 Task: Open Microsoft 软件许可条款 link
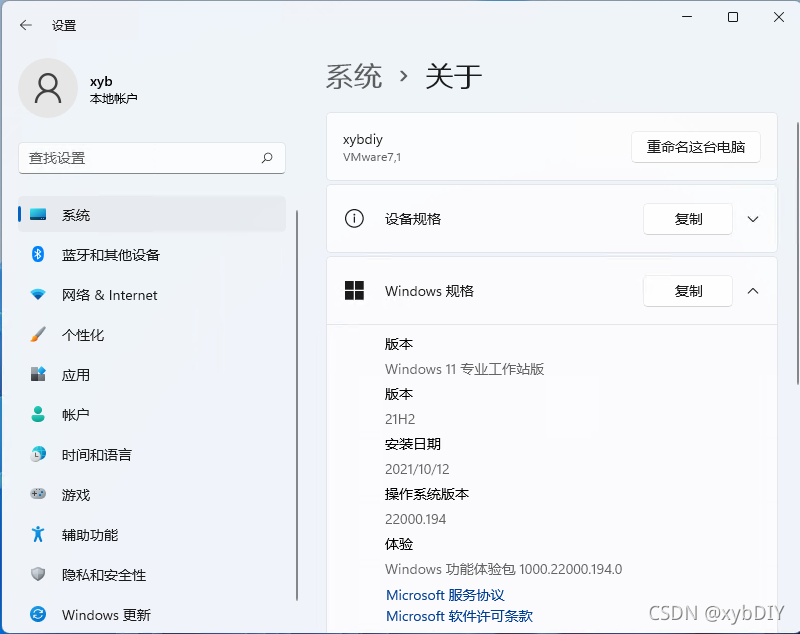tap(459, 616)
